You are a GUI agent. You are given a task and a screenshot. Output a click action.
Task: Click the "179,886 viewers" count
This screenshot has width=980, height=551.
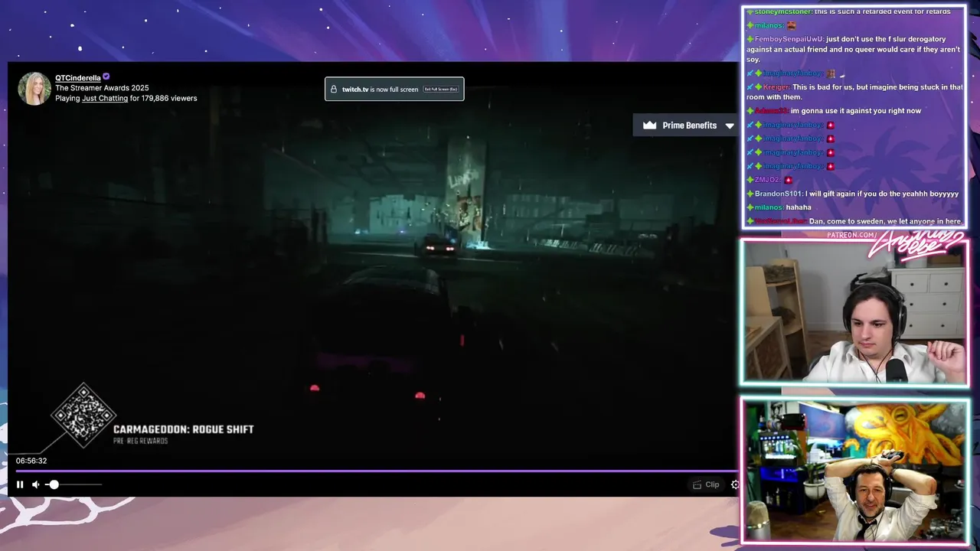coord(169,98)
